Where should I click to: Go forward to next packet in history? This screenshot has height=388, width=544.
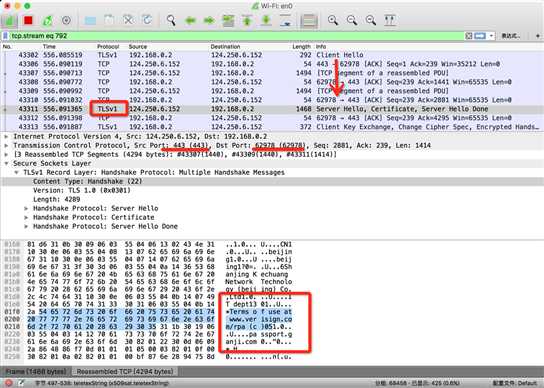209,20
